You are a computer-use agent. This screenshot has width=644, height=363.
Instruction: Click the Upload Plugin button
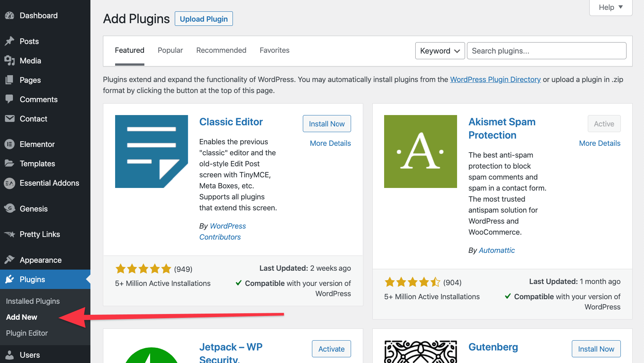click(204, 19)
